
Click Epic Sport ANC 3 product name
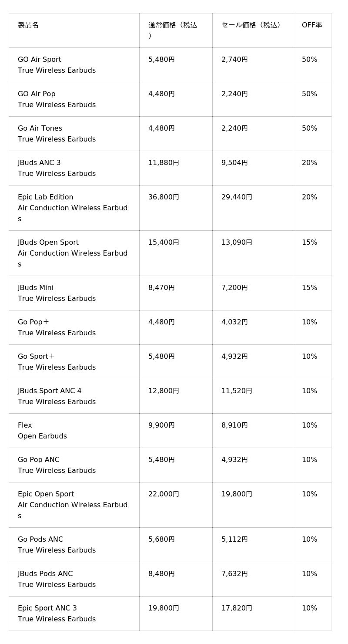pyautogui.click(x=47, y=608)
